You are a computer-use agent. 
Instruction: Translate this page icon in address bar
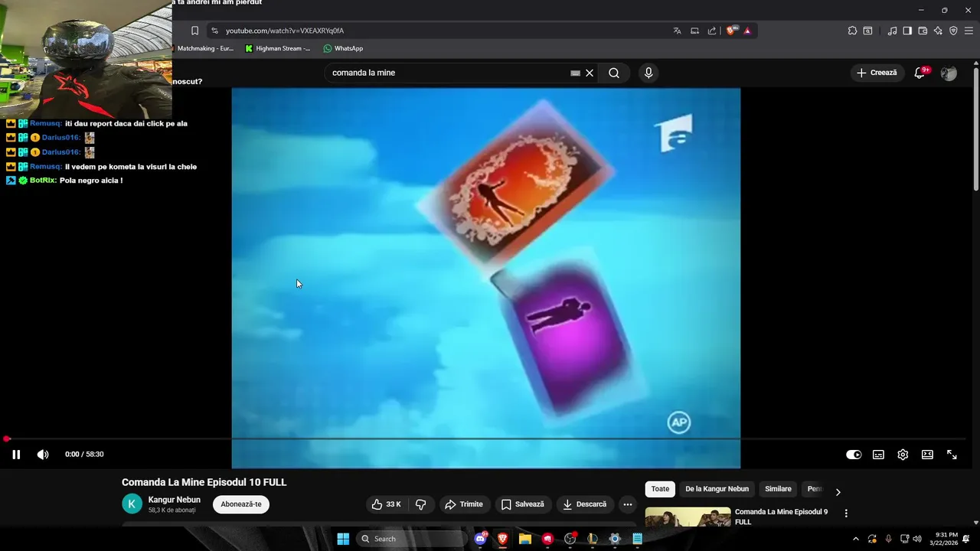click(677, 31)
